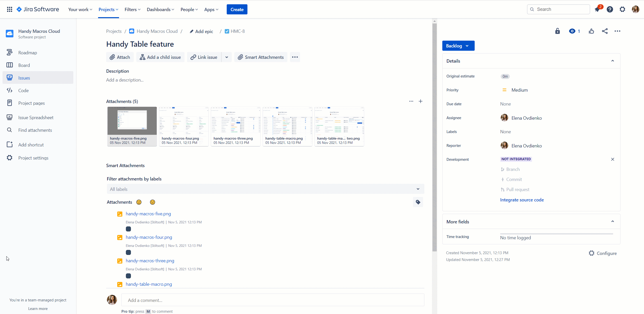
Task: Open Jira settings gear icon
Action: click(x=623, y=9)
